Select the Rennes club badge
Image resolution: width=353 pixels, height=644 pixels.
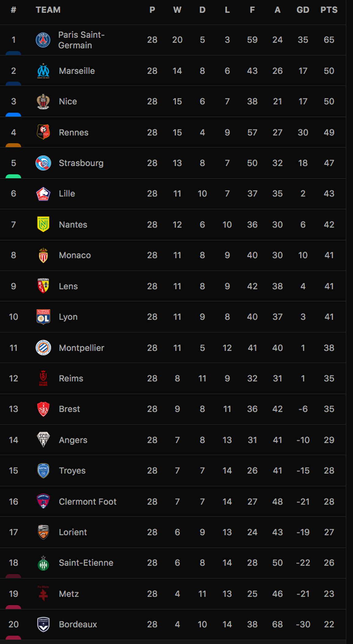coord(43,132)
